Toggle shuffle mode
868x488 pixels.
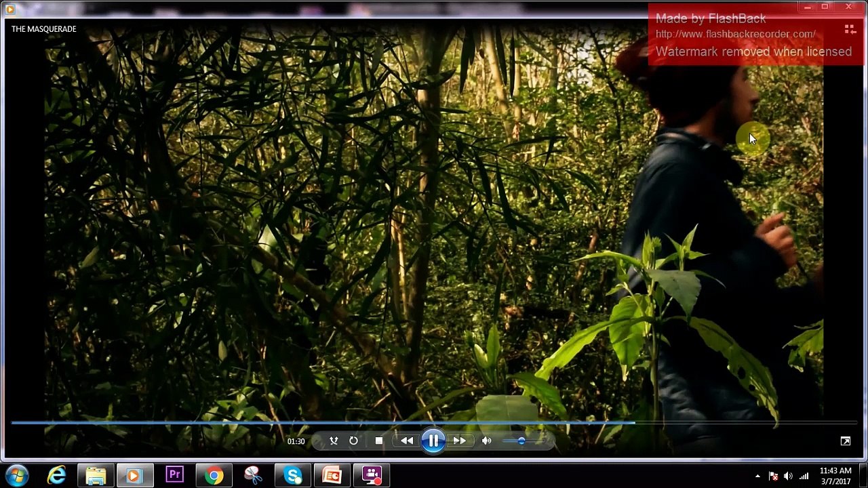coord(334,441)
